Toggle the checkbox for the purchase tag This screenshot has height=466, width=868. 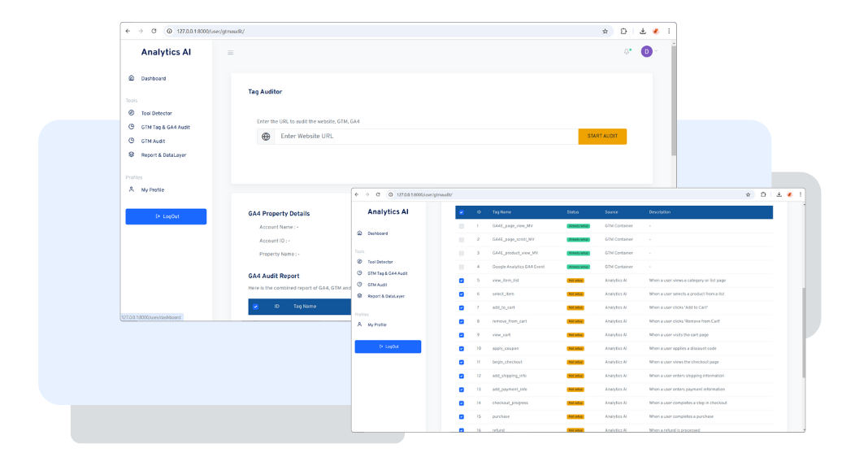462,416
